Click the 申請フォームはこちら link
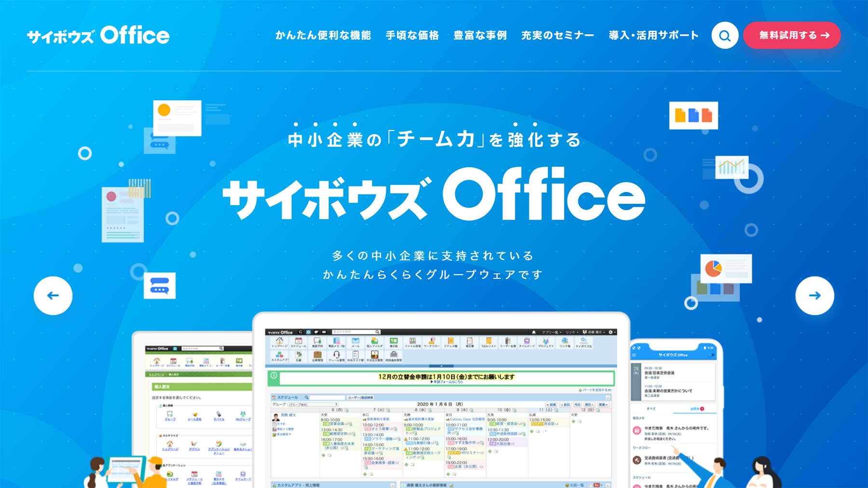The image size is (868, 488). point(448,382)
